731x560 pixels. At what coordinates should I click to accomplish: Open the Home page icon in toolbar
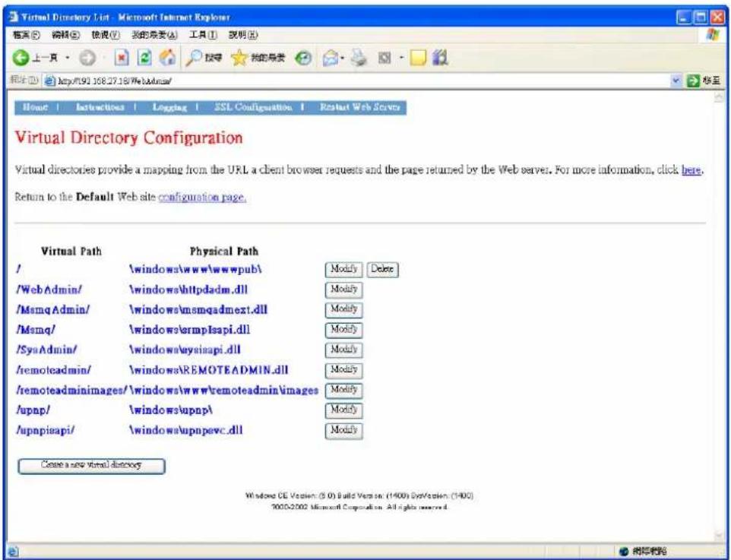[167, 57]
